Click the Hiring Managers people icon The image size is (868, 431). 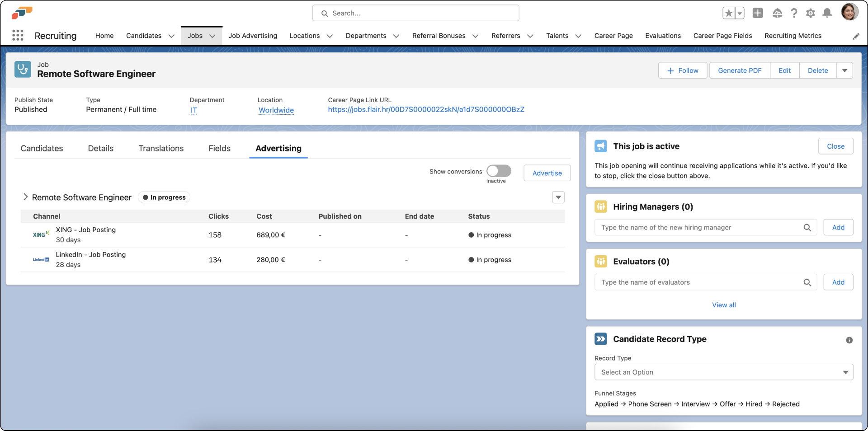pos(601,206)
